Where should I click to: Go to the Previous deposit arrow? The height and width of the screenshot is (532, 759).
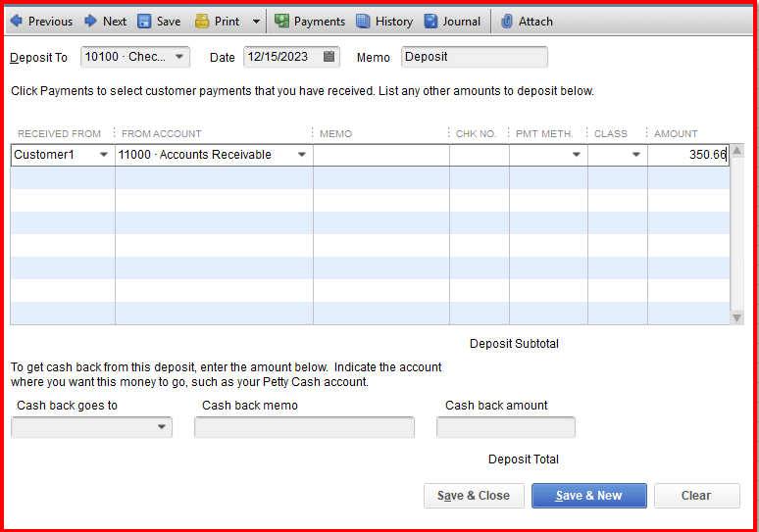pyautogui.click(x=16, y=21)
